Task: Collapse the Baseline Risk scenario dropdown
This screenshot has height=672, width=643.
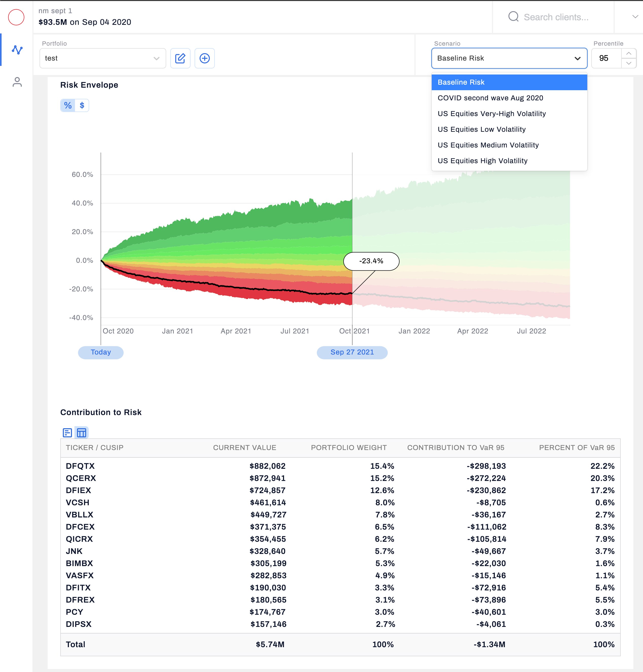Action: [509, 58]
